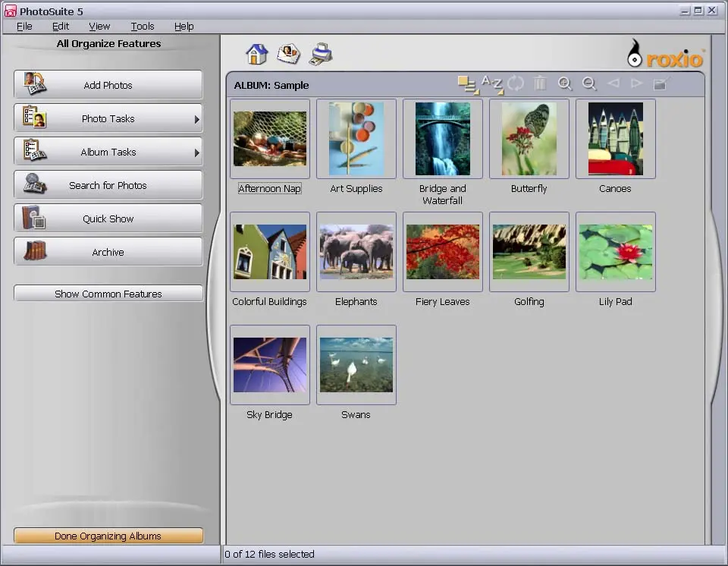Open Quick Show slideshow button
Viewport: 728px width, 566px height.
click(x=108, y=219)
